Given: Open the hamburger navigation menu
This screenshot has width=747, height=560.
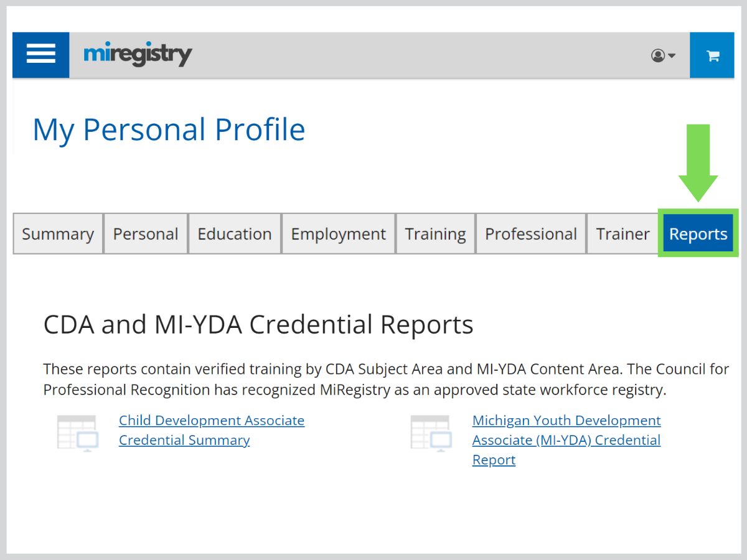Looking at the screenshot, I should 40,55.
